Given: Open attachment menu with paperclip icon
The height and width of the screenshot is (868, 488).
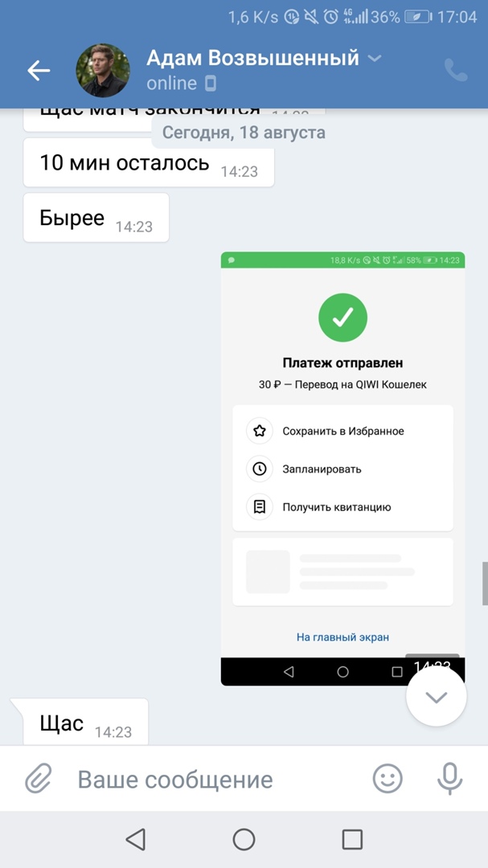Looking at the screenshot, I should click(38, 778).
